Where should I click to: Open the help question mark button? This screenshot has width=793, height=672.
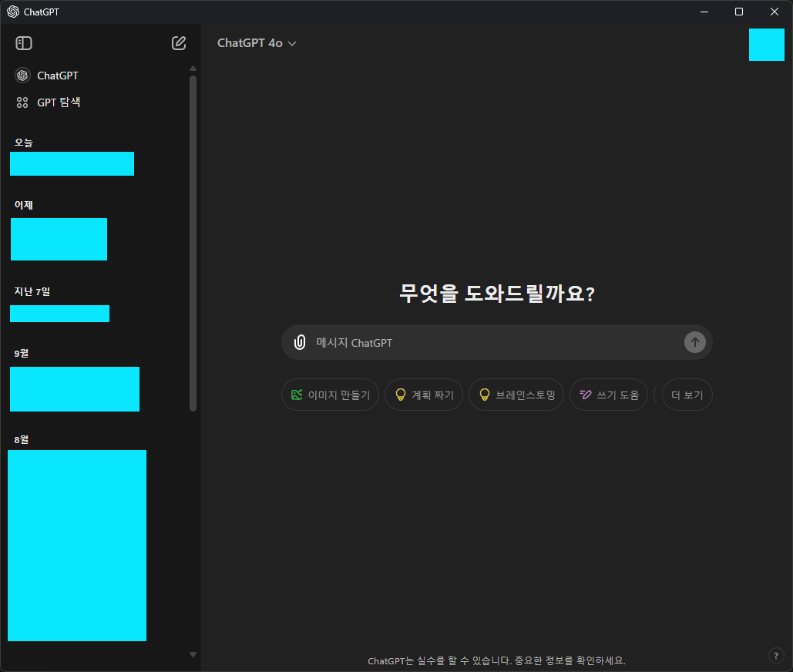(x=776, y=655)
